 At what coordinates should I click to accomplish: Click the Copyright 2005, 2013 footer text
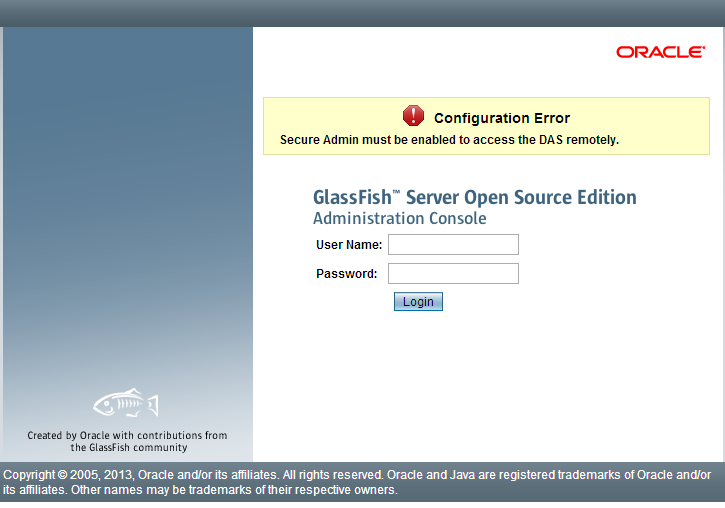pos(357,482)
